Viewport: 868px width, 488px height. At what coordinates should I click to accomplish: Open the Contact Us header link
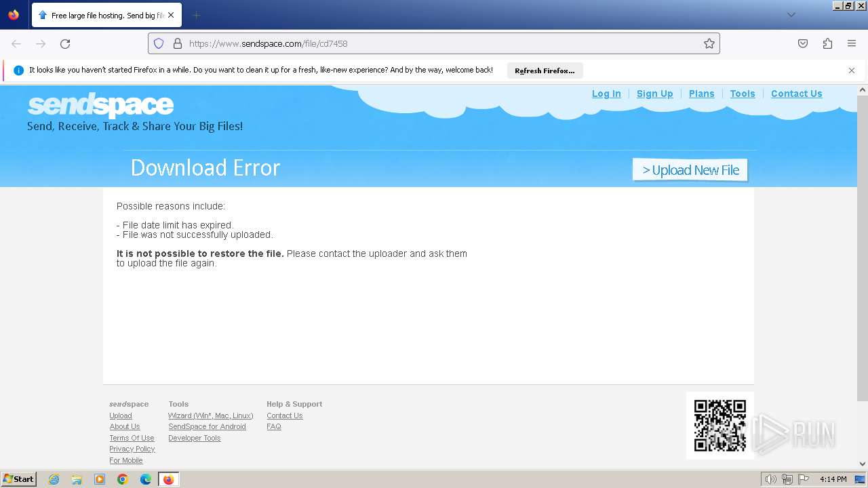[x=796, y=94]
